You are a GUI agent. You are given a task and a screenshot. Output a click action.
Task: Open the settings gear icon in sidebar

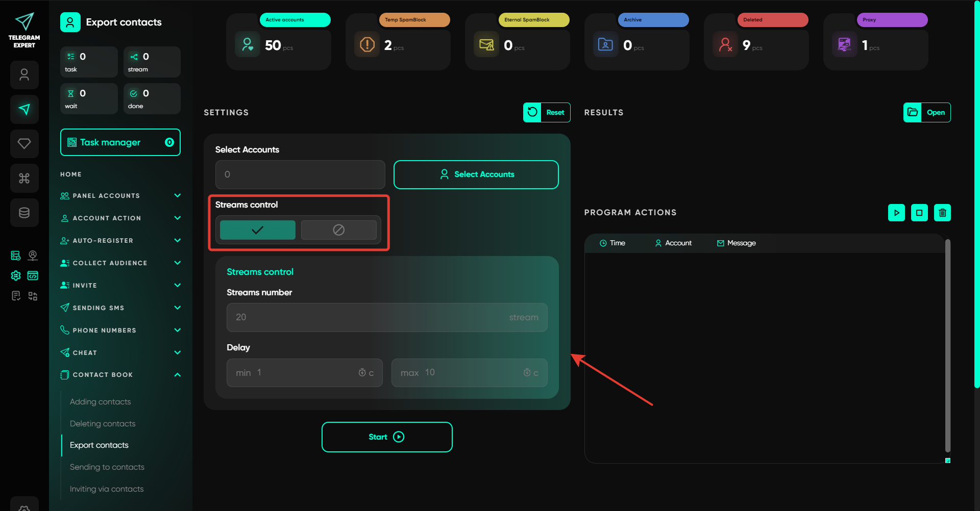point(16,276)
